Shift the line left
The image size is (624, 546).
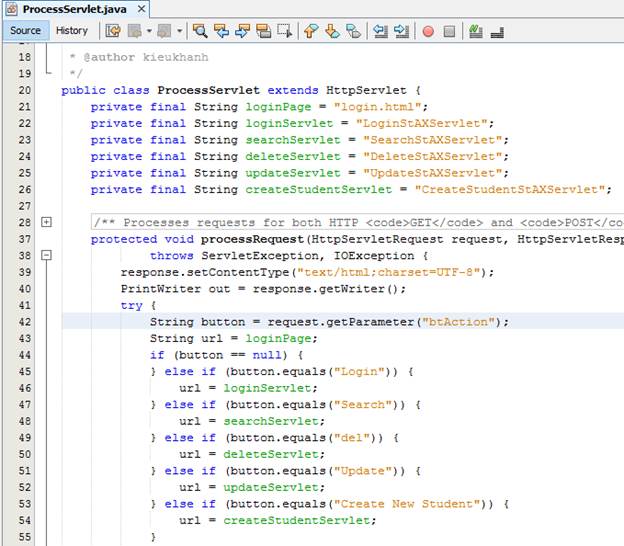[380, 31]
